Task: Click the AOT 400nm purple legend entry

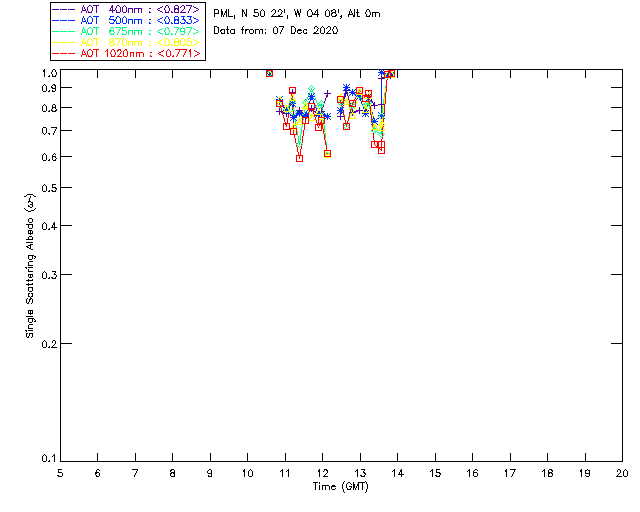Action: pos(126,9)
